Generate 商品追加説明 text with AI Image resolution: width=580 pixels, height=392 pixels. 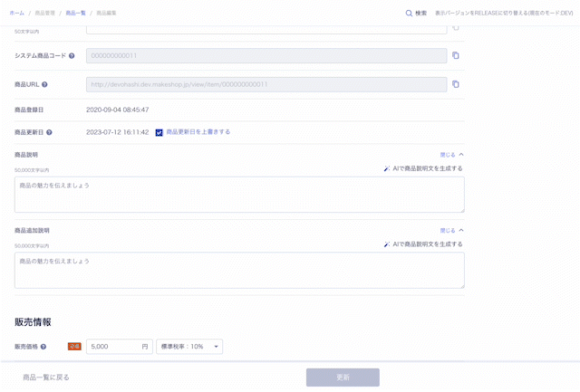pyautogui.click(x=423, y=244)
